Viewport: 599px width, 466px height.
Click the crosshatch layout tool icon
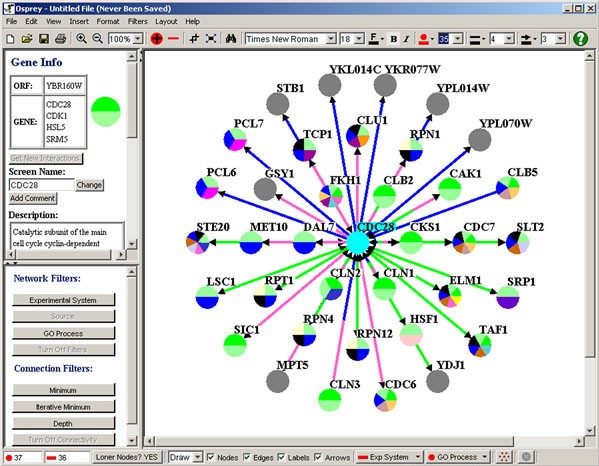click(194, 39)
